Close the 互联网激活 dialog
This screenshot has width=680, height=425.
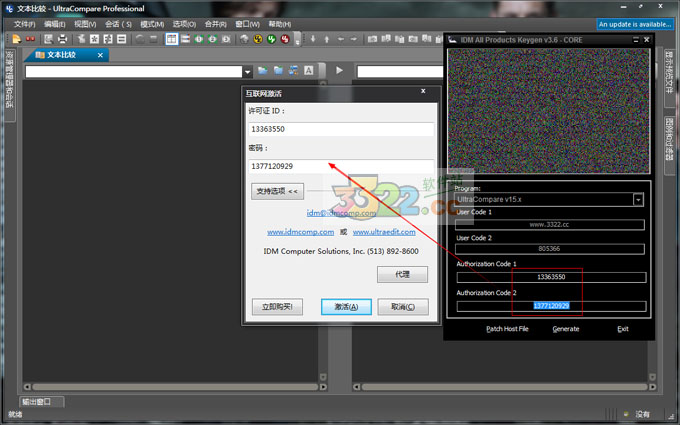click(423, 91)
